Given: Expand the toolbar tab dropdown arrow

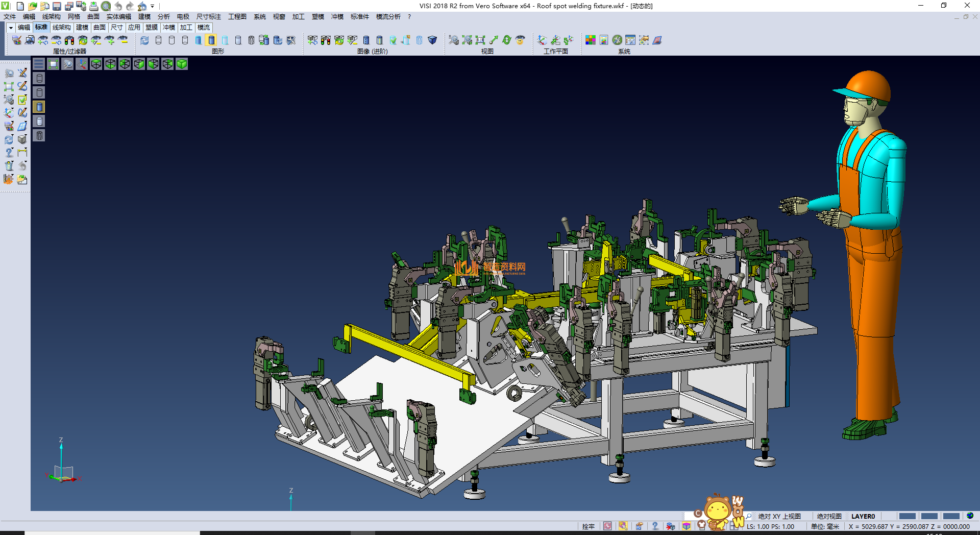Looking at the screenshot, I should click(x=11, y=28).
